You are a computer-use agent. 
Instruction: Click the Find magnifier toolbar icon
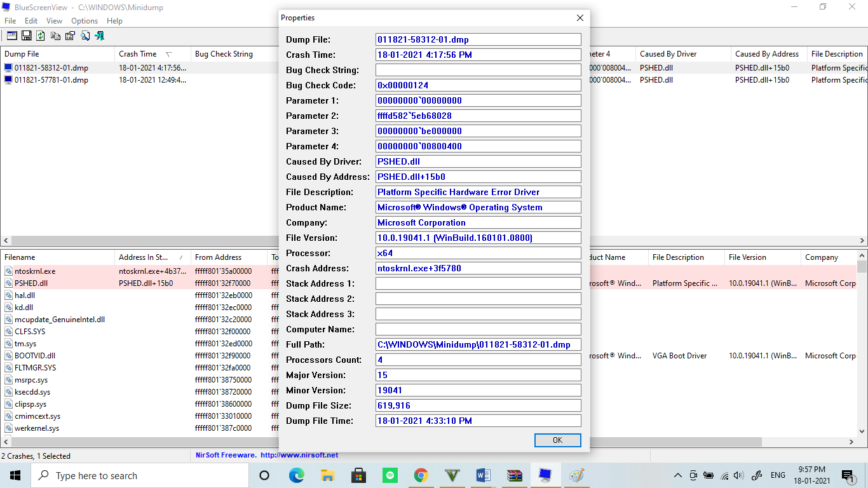point(85,36)
